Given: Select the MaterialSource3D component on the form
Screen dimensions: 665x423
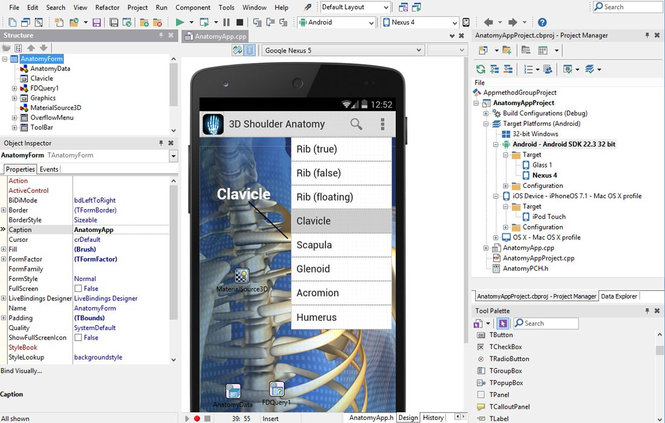Looking at the screenshot, I should [242, 276].
